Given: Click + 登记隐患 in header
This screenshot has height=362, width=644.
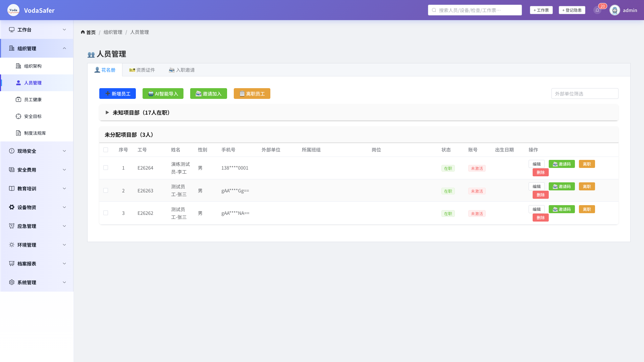Looking at the screenshot, I should [572, 10].
